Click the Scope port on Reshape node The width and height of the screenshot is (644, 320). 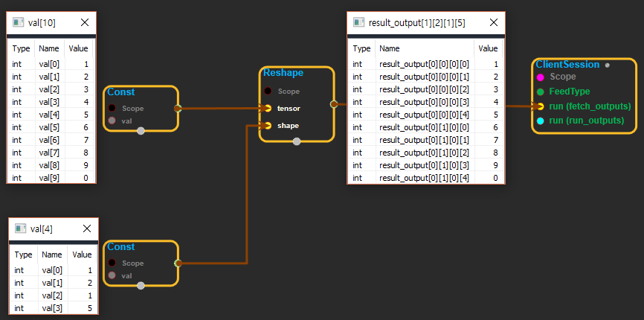tap(268, 92)
